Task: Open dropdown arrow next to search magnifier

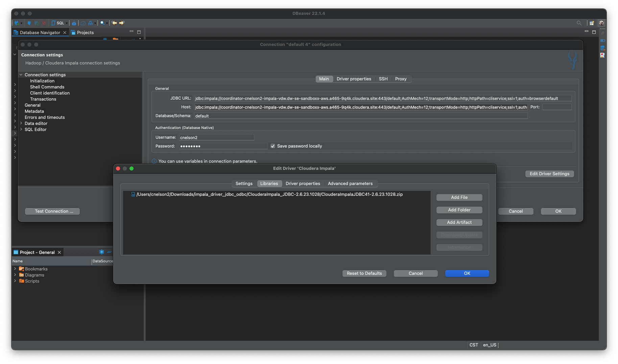Action: [x=107, y=23]
